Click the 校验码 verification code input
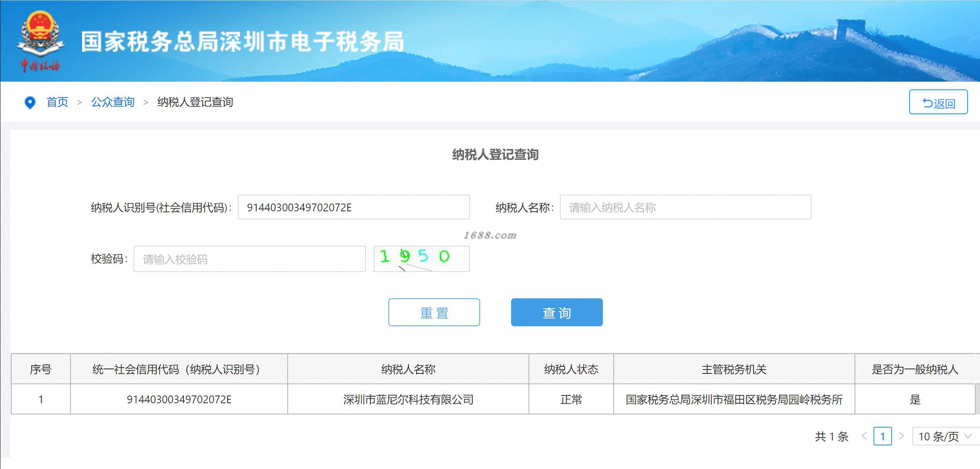Image resolution: width=980 pixels, height=469 pixels. pos(249,259)
